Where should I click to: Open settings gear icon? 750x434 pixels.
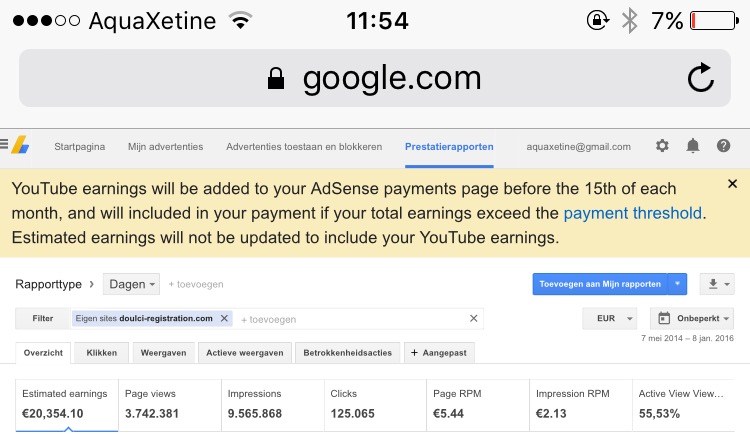click(x=662, y=145)
